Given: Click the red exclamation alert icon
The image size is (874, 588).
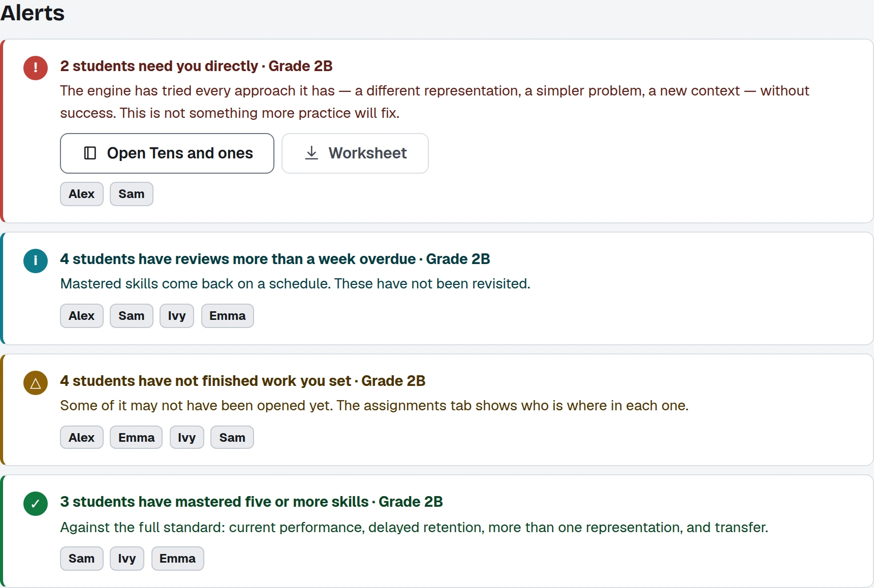Looking at the screenshot, I should 36,68.
